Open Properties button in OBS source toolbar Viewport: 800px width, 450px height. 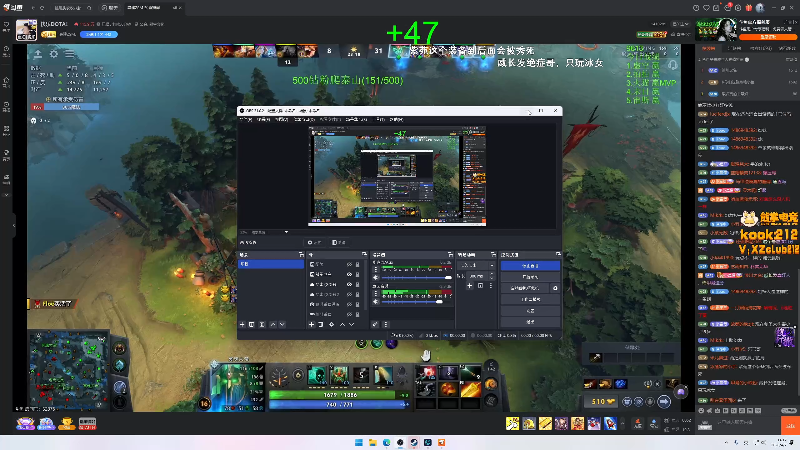coord(314,242)
